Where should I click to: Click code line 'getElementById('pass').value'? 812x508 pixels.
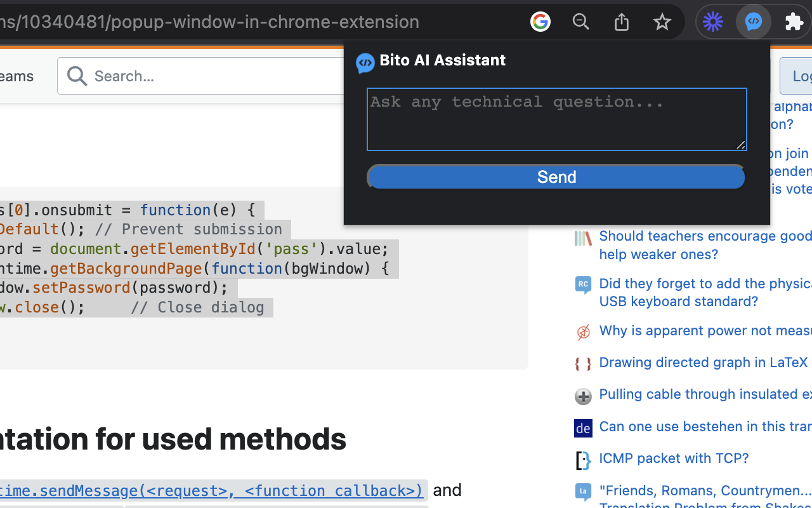pos(259,248)
